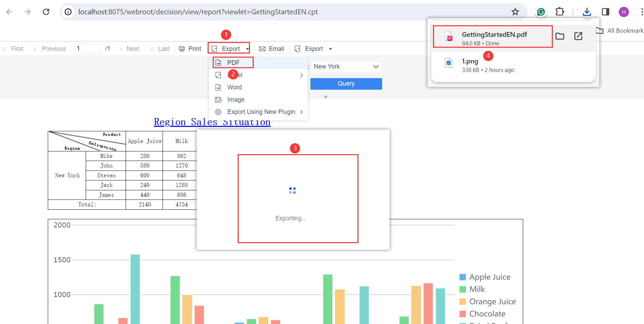Open the New York region dropdown

(x=346, y=67)
